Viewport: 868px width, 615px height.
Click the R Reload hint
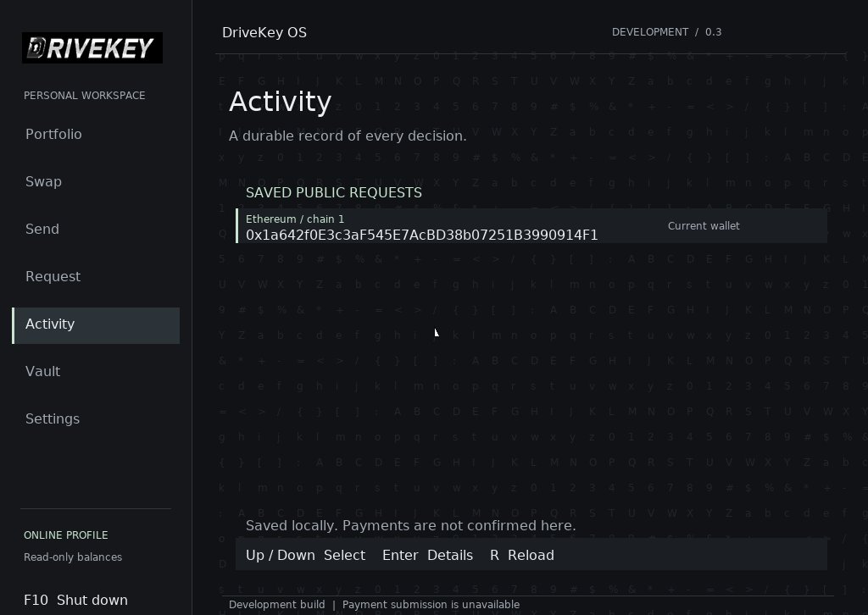pos(522,555)
